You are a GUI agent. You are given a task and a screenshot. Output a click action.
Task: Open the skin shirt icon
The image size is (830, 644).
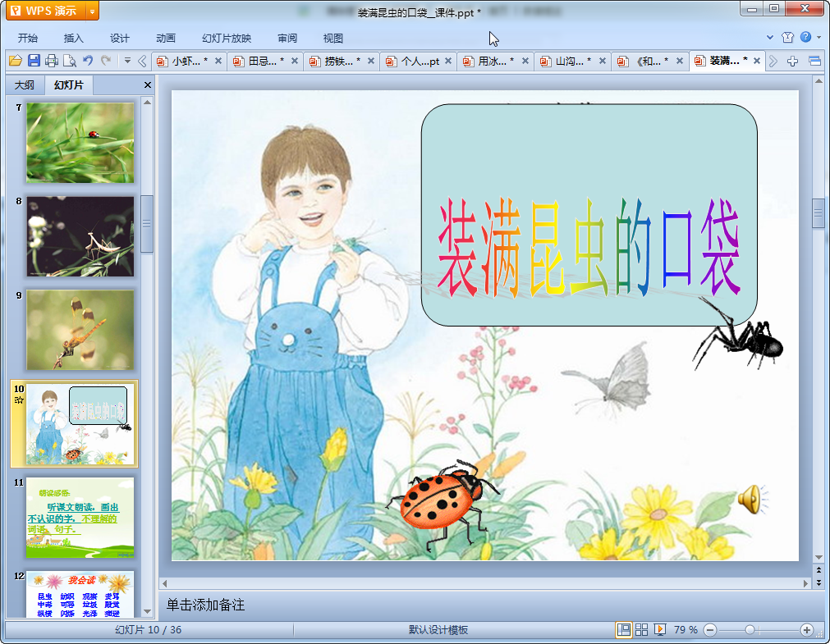[787, 37]
